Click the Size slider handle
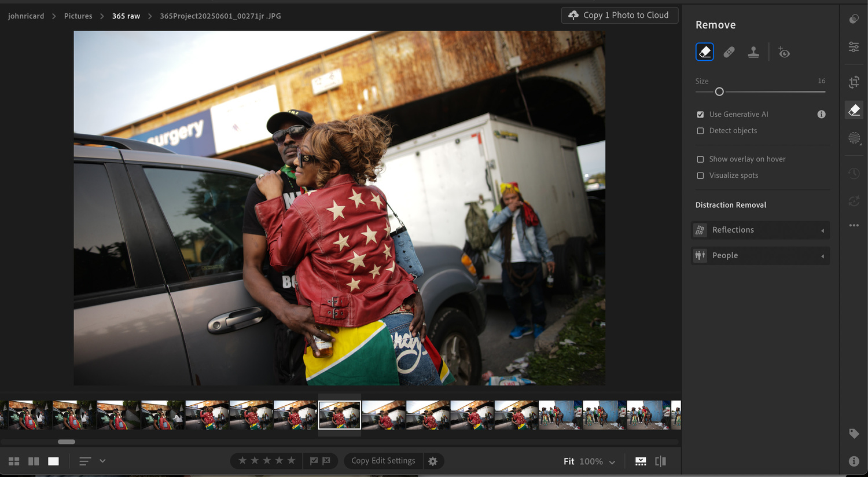The height and width of the screenshot is (477, 868). pyautogui.click(x=719, y=91)
